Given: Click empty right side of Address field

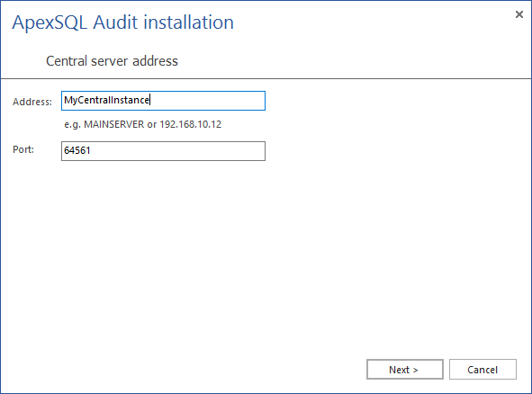Looking at the screenshot, I should click(207, 101).
